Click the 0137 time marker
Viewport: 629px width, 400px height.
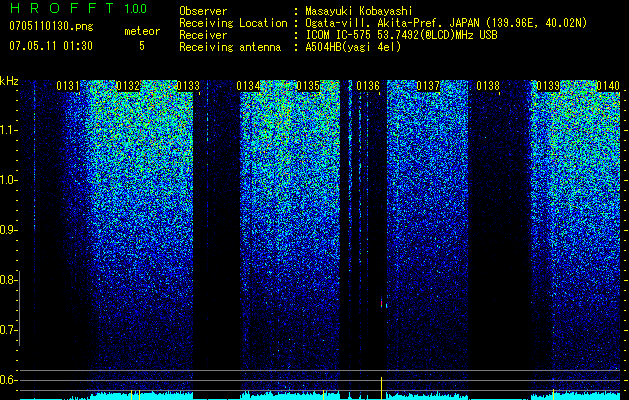pos(428,86)
